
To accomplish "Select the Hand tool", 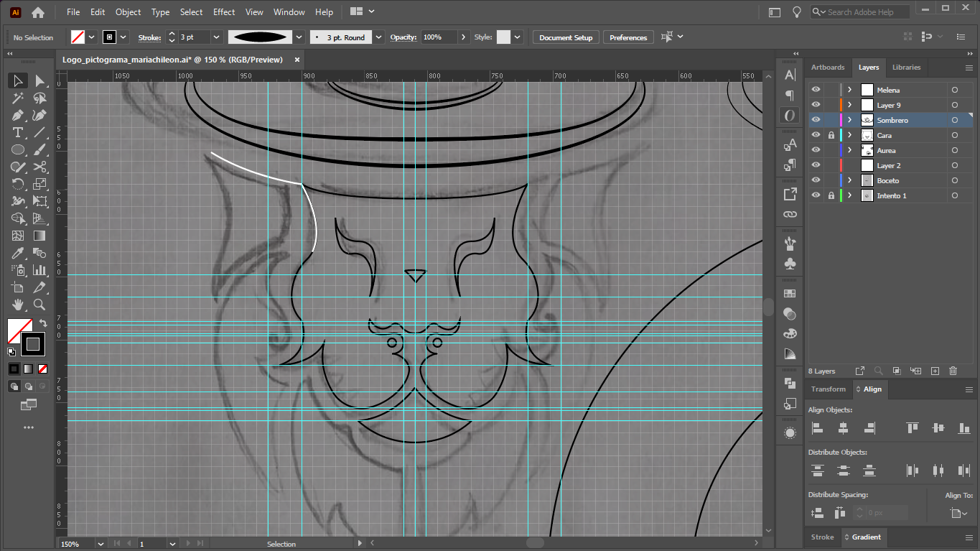I will click(x=19, y=305).
